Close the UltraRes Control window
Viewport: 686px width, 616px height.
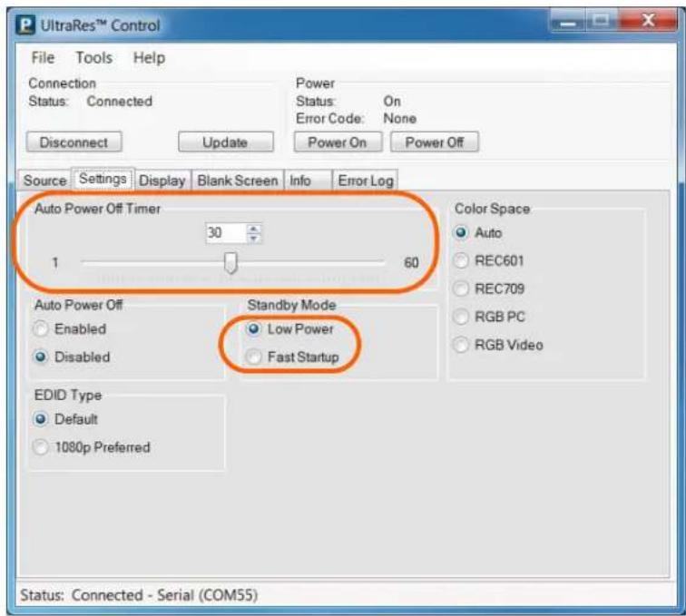coord(648,21)
